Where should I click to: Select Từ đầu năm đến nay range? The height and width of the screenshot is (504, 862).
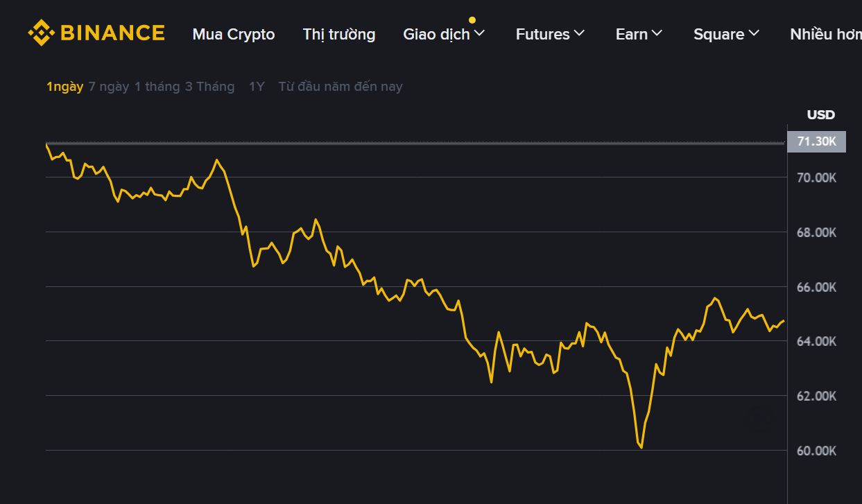tap(340, 87)
